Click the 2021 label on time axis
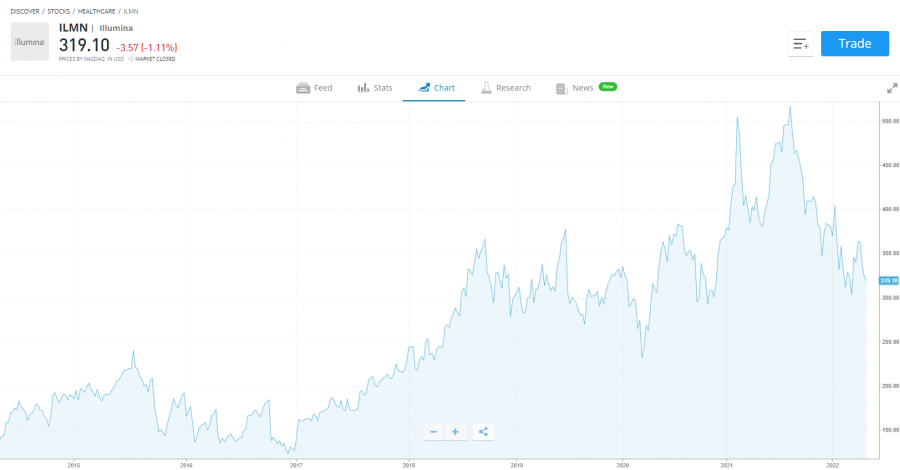 (x=727, y=465)
